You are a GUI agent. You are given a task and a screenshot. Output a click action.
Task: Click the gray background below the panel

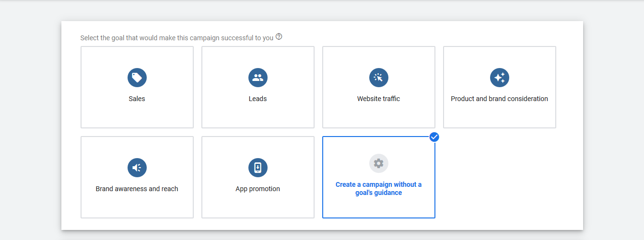tap(321, 235)
